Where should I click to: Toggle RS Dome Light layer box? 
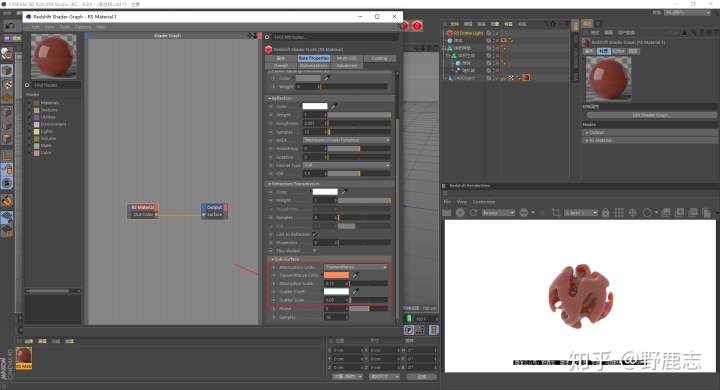[488, 33]
